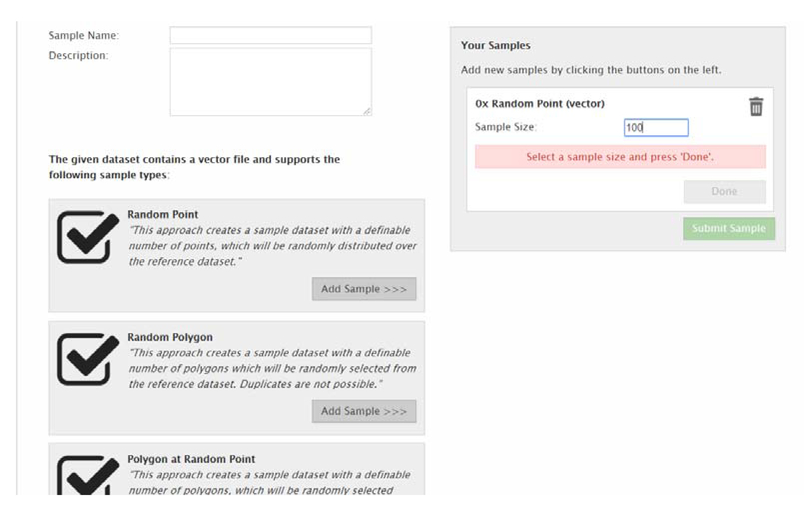The width and height of the screenshot is (804, 510).
Task: Click the red 'Select a sample size' message
Action: coord(620,157)
